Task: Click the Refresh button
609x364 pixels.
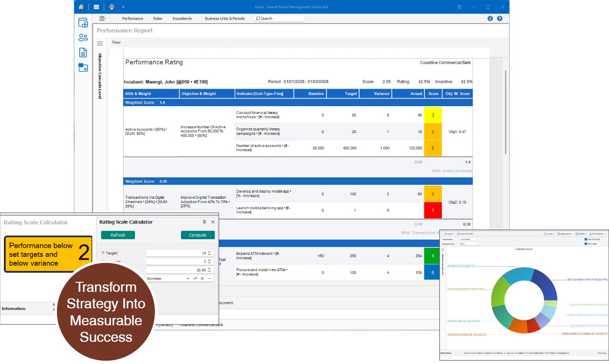Action: point(118,235)
